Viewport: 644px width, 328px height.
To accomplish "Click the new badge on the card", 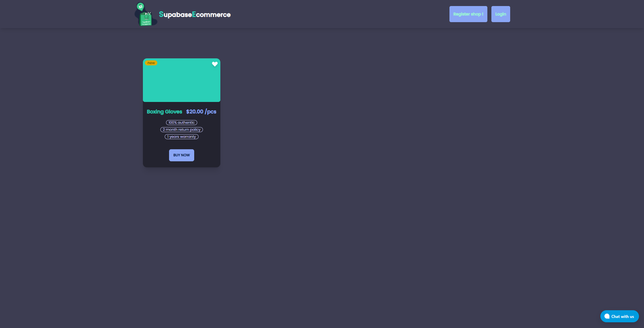I will pos(151,63).
